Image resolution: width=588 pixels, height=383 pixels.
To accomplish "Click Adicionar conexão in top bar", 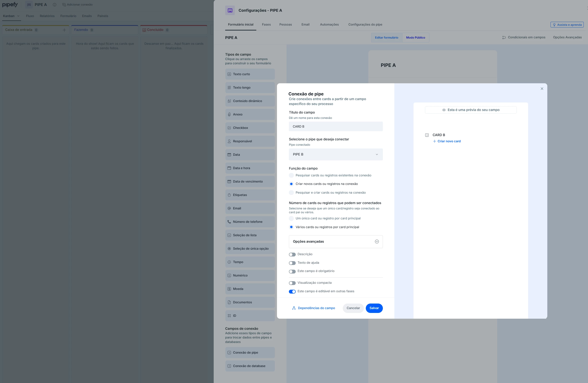I will point(77,5).
